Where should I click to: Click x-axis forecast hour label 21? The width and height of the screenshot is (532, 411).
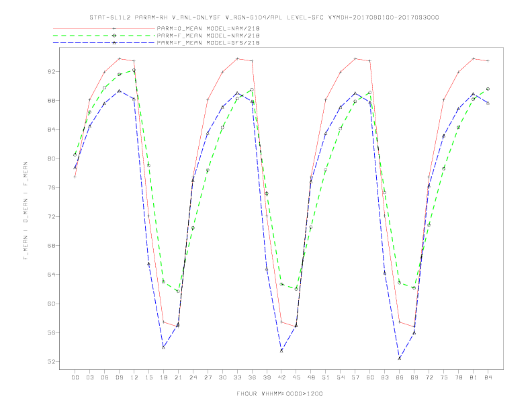178,377
